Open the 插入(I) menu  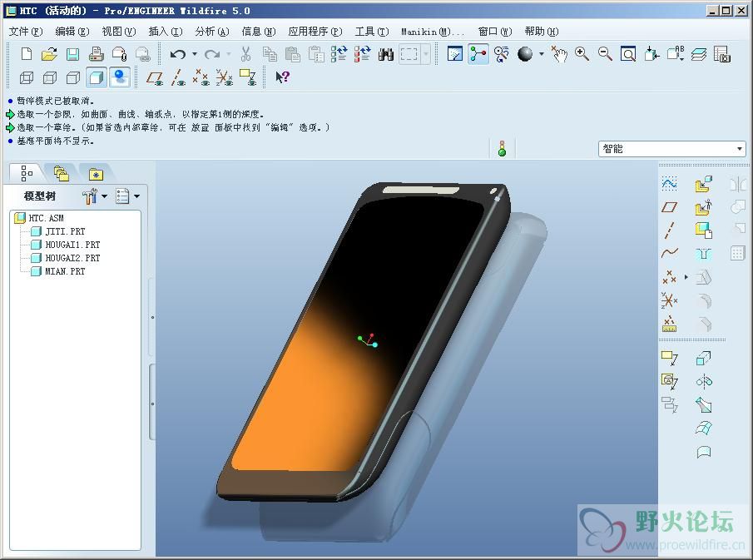pyautogui.click(x=166, y=32)
